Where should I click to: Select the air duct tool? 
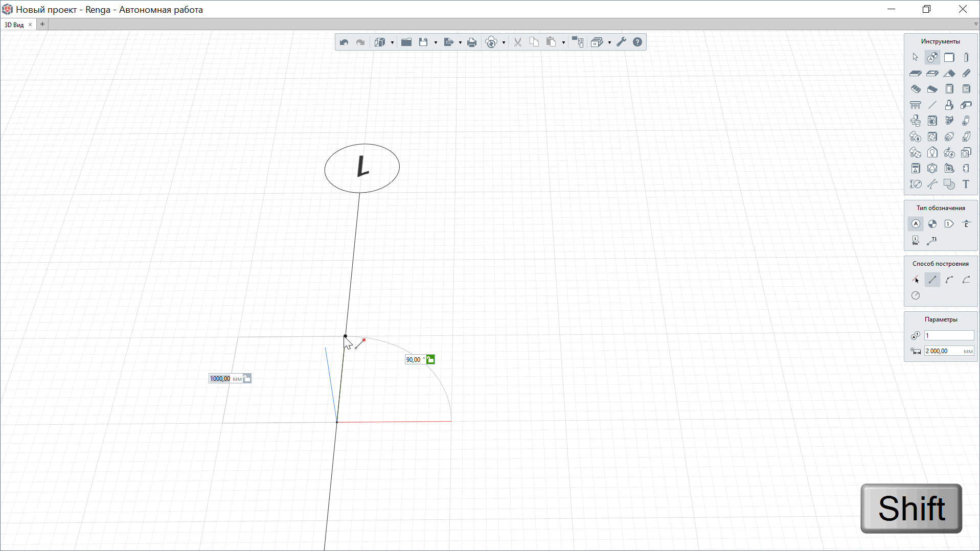point(966,136)
